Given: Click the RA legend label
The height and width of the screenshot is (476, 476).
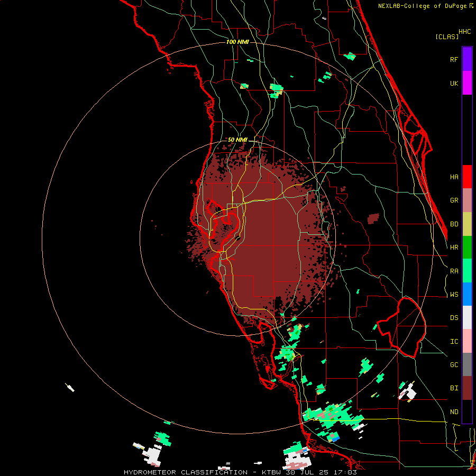Looking at the screenshot, I should pos(454,271).
